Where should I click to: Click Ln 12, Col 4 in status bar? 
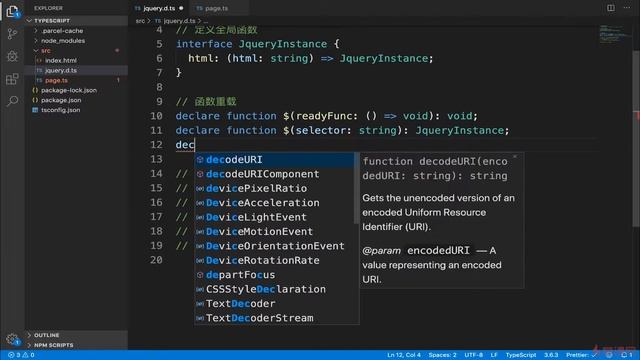[404, 355]
